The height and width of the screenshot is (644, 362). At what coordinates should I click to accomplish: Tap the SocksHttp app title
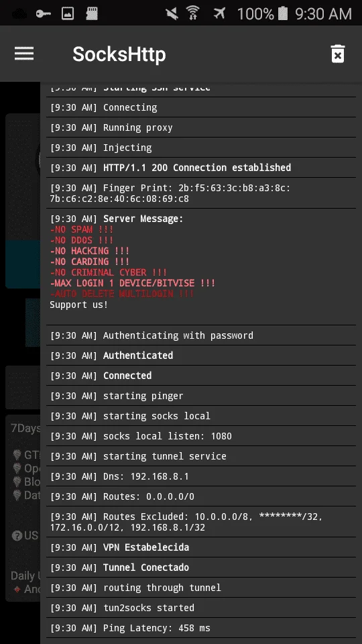pos(119,54)
